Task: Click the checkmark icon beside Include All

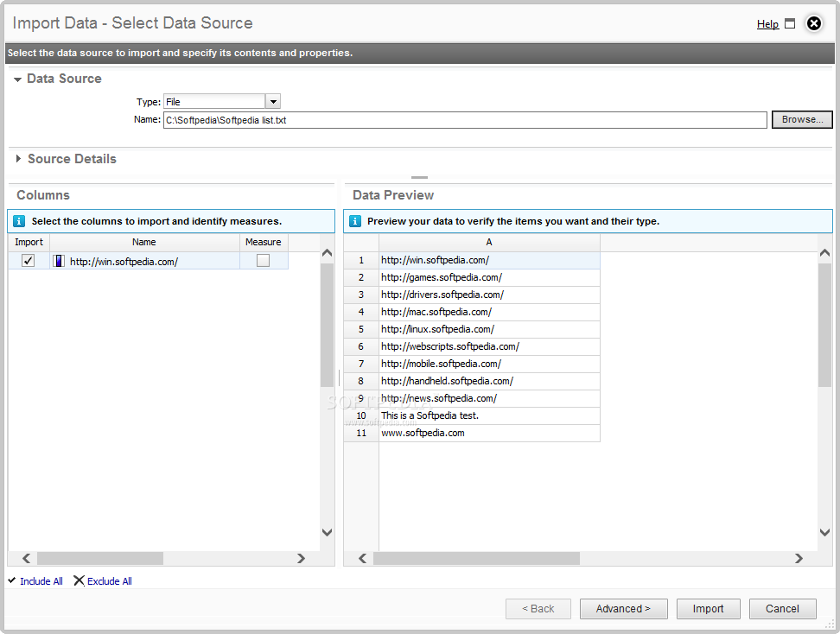Action: coord(12,580)
